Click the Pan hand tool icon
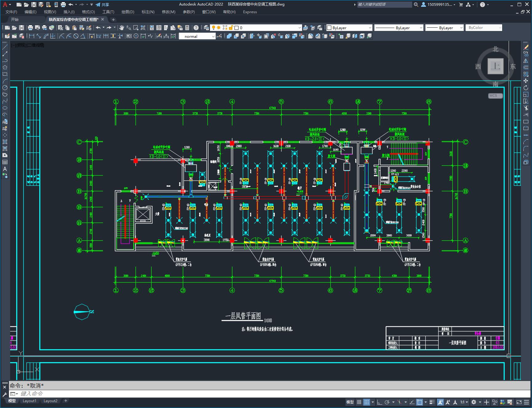The image size is (532, 408). coord(122,28)
